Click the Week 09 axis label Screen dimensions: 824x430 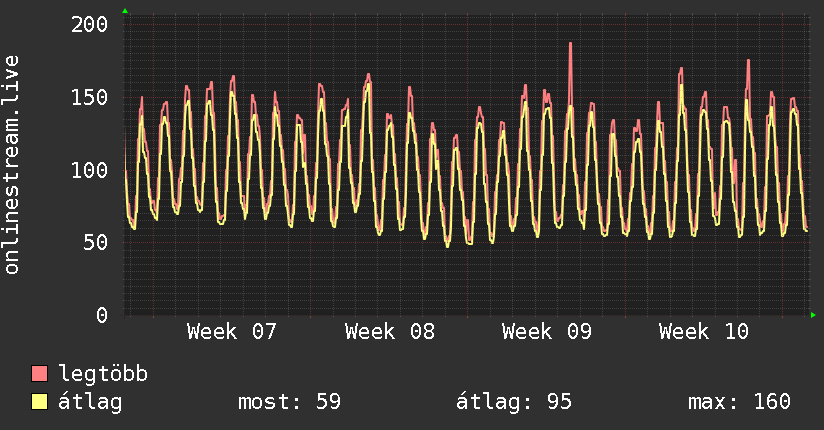pos(547,332)
